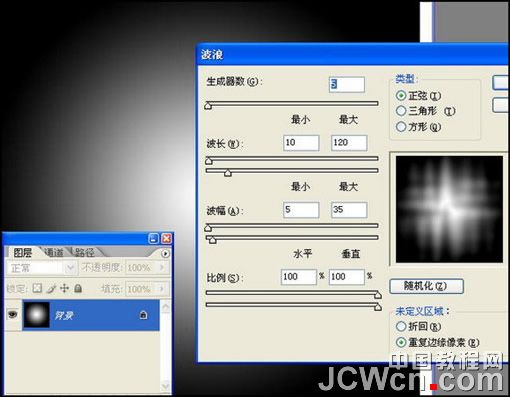The image size is (510, 397).
Task: Click 波长 maximum wavelength slider handle
Action: click(228, 173)
